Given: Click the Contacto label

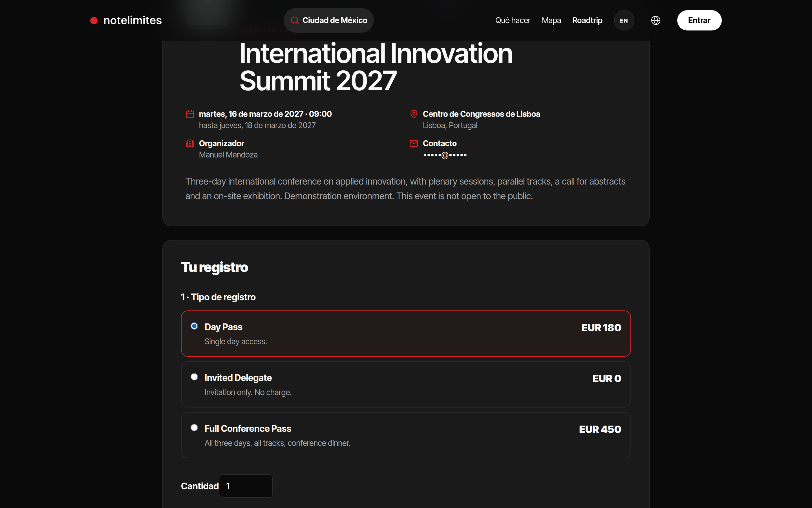Looking at the screenshot, I should click(x=439, y=143).
